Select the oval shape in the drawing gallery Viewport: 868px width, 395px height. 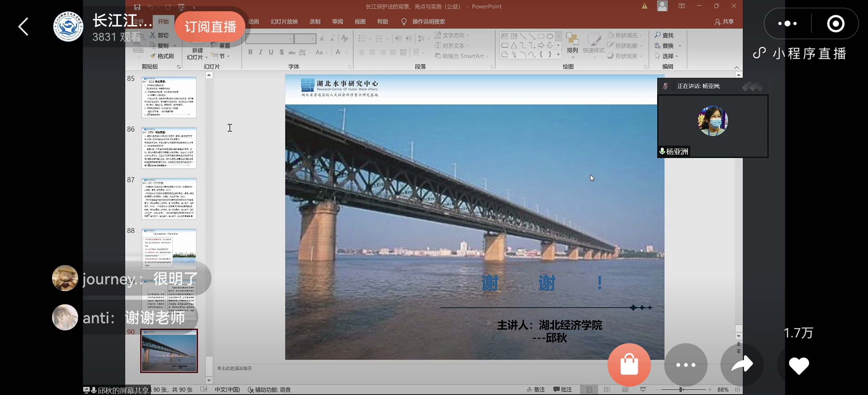pyautogui.click(x=551, y=36)
